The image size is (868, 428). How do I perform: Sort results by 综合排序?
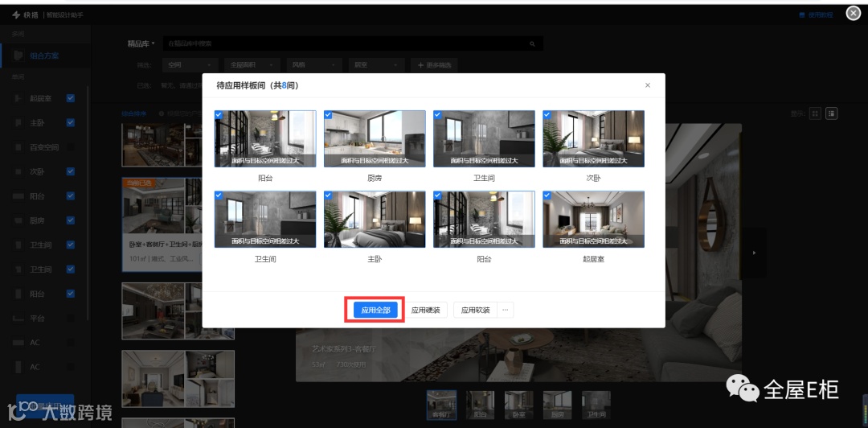click(134, 113)
